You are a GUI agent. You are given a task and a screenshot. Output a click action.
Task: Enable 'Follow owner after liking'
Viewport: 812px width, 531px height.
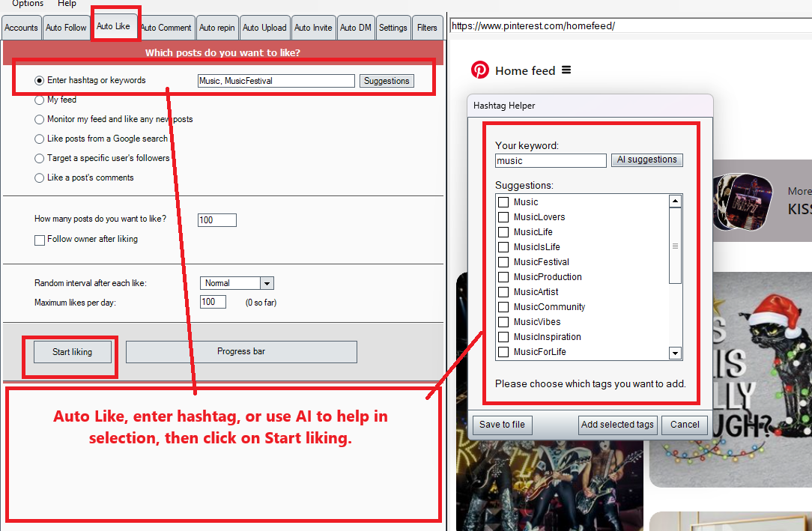coord(40,239)
